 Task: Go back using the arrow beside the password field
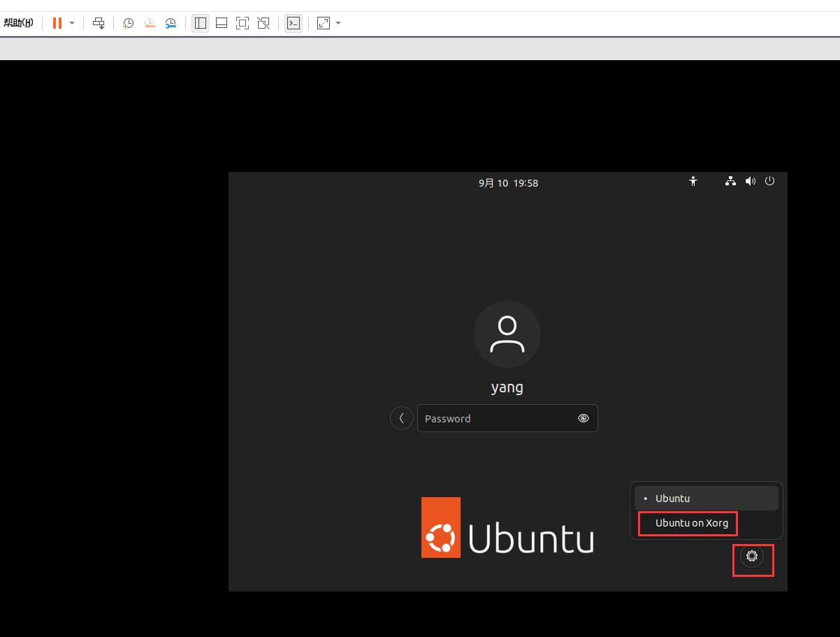click(401, 418)
